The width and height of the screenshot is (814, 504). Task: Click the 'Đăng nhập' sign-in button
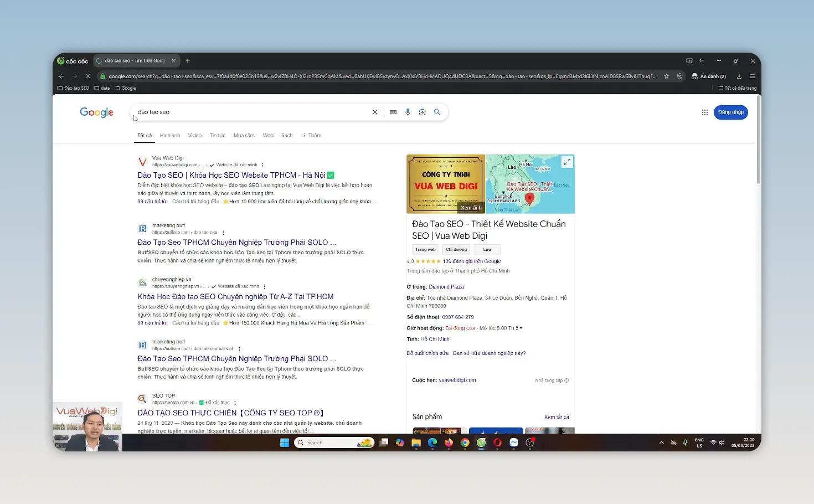(x=731, y=112)
